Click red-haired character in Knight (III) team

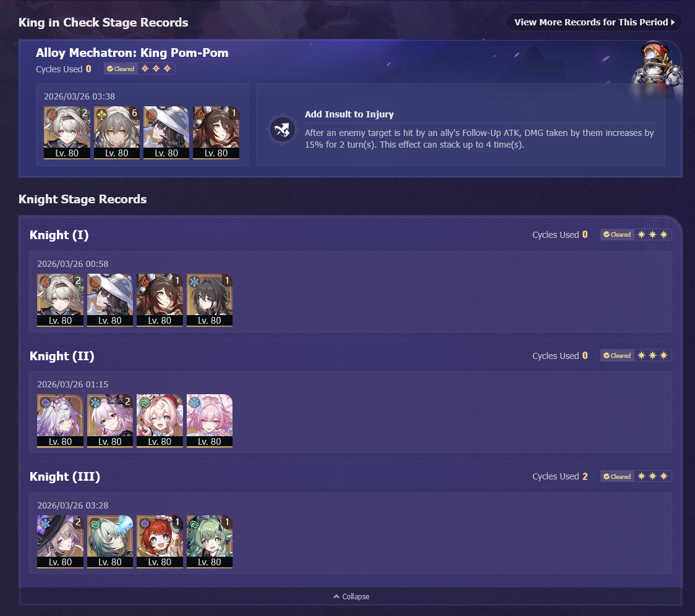[x=160, y=542]
